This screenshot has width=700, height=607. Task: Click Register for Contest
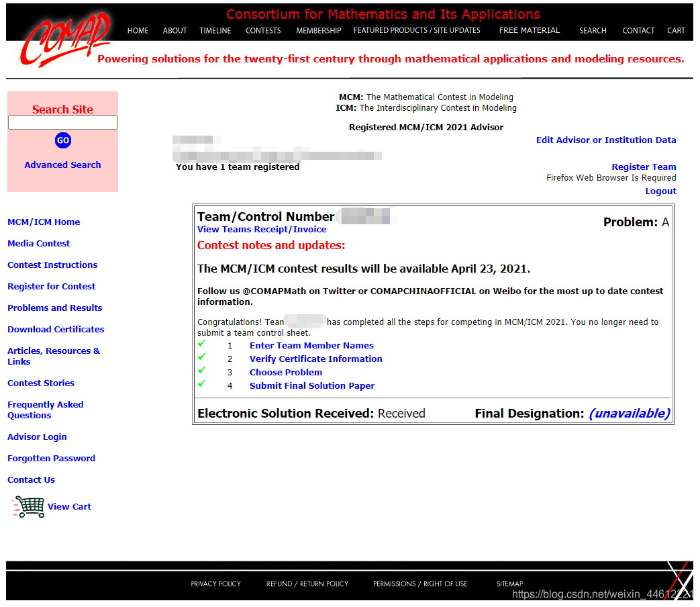pyautogui.click(x=51, y=286)
